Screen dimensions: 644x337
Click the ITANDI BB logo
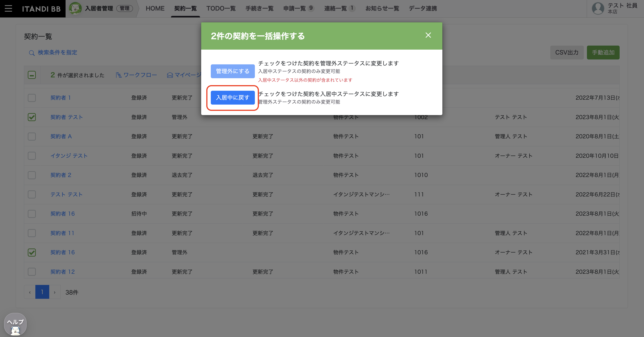coord(41,9)
